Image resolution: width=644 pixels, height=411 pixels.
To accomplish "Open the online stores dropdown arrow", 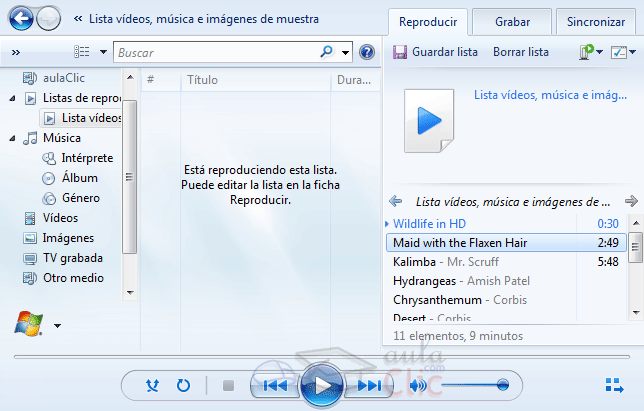I will point(58,326).
